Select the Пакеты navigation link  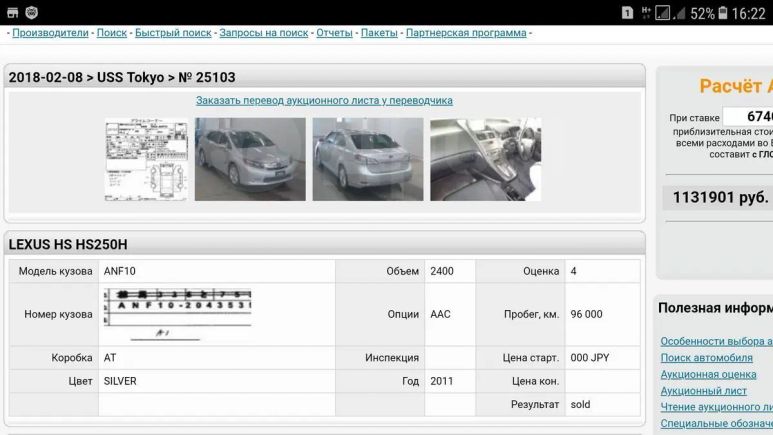coord(379,33)
